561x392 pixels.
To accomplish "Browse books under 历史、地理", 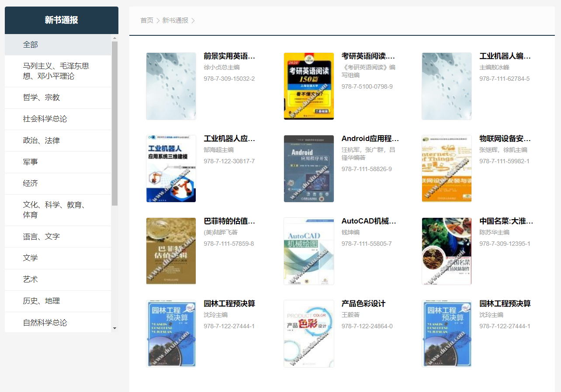I will pos(42,301).
